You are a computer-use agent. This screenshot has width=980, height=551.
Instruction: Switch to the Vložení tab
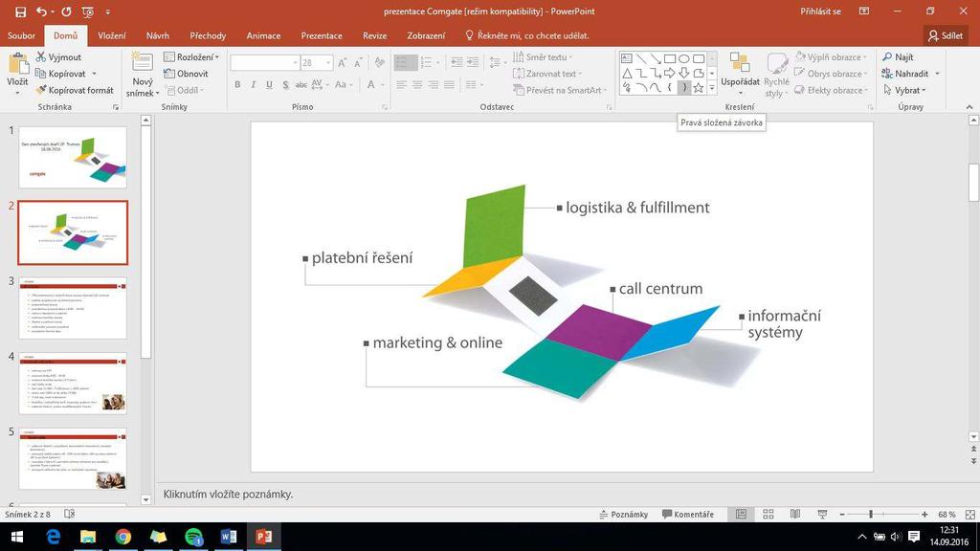[x=112, y=35]
